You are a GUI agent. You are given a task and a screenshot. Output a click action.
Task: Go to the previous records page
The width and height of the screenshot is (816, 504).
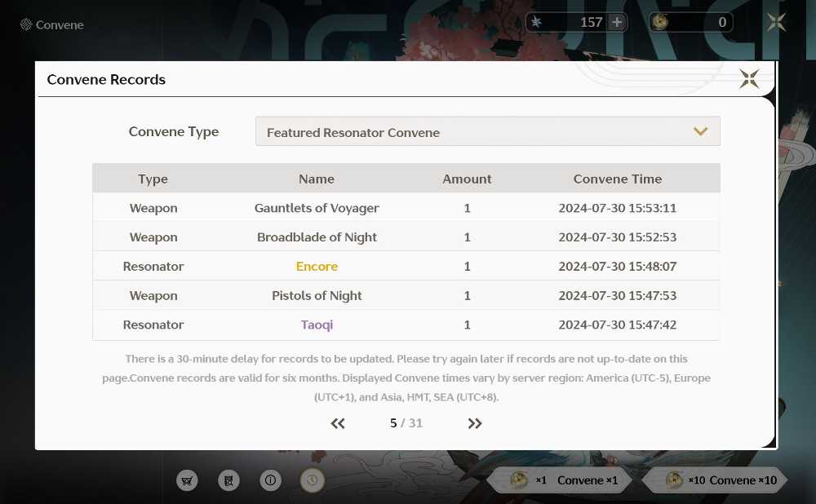pyautogui.click(x=338, y=423)
